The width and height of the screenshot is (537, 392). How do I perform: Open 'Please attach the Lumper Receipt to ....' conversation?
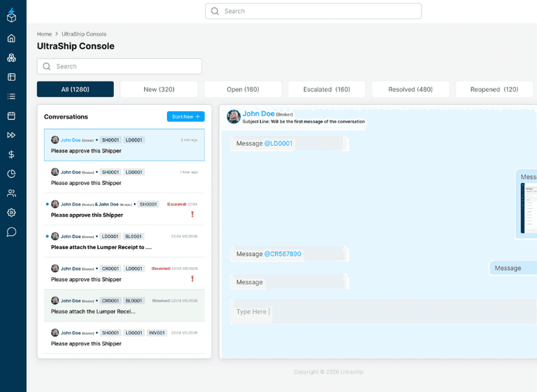point(124,242)
